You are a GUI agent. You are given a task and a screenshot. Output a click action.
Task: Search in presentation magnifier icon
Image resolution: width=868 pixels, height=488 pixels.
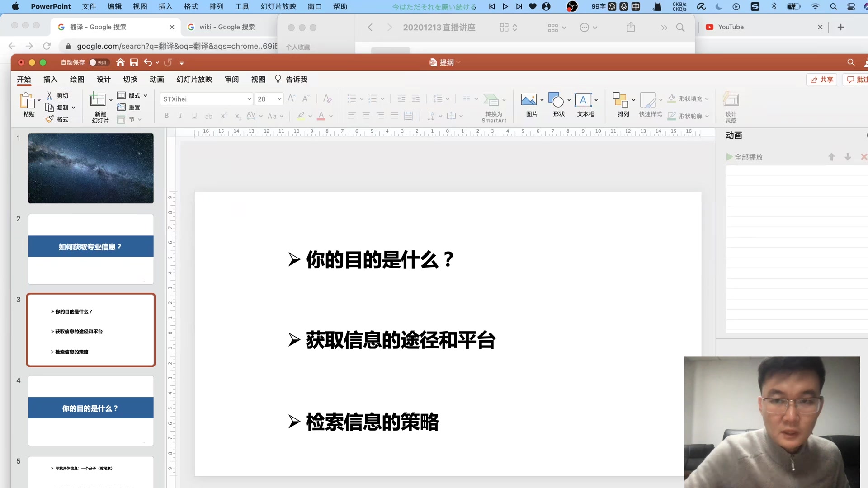(851, 62)
